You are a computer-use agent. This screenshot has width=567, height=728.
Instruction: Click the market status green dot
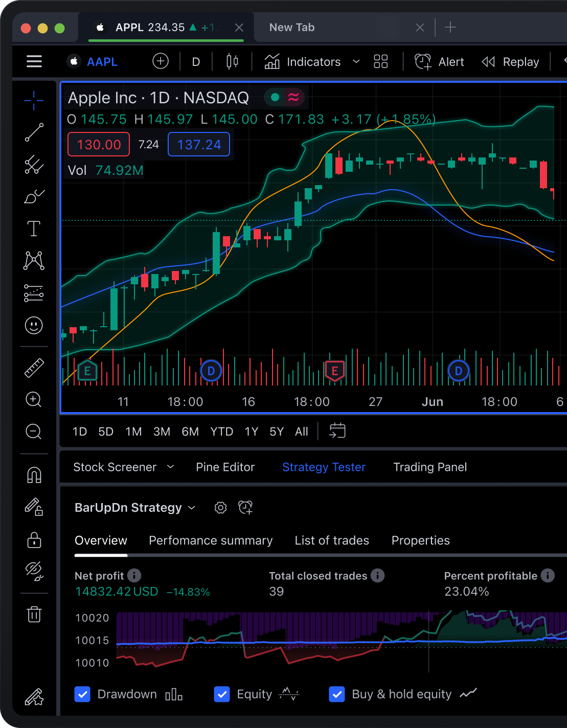click(x=275, y=97)
